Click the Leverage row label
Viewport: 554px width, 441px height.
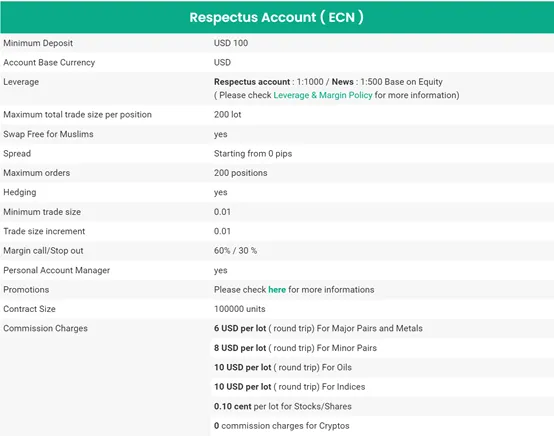[21, 82]
